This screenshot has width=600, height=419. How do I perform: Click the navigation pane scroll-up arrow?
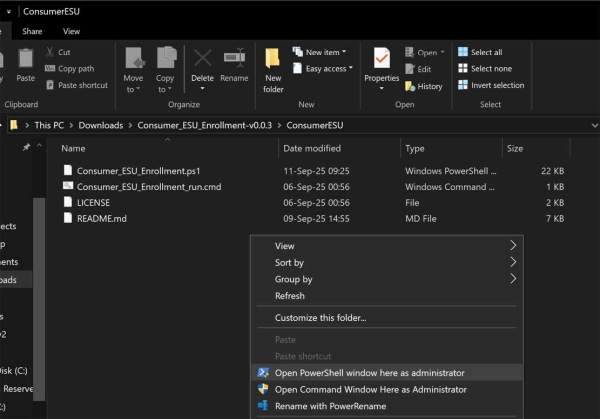coord(39,145)
